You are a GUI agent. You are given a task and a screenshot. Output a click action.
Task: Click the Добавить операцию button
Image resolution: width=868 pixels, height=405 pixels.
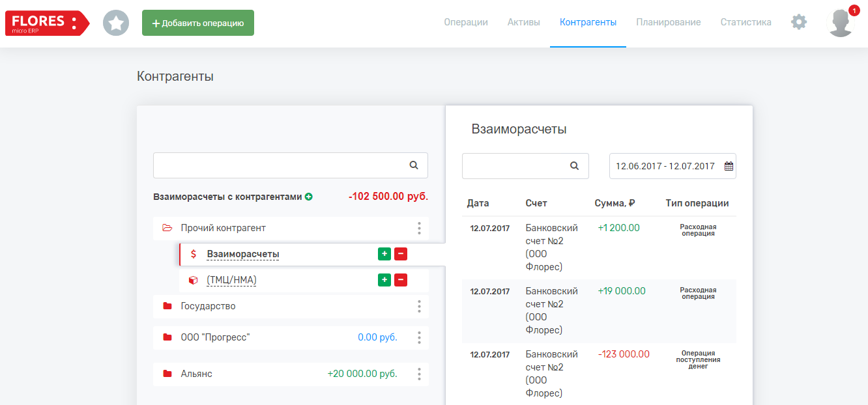tap(198, 23)
